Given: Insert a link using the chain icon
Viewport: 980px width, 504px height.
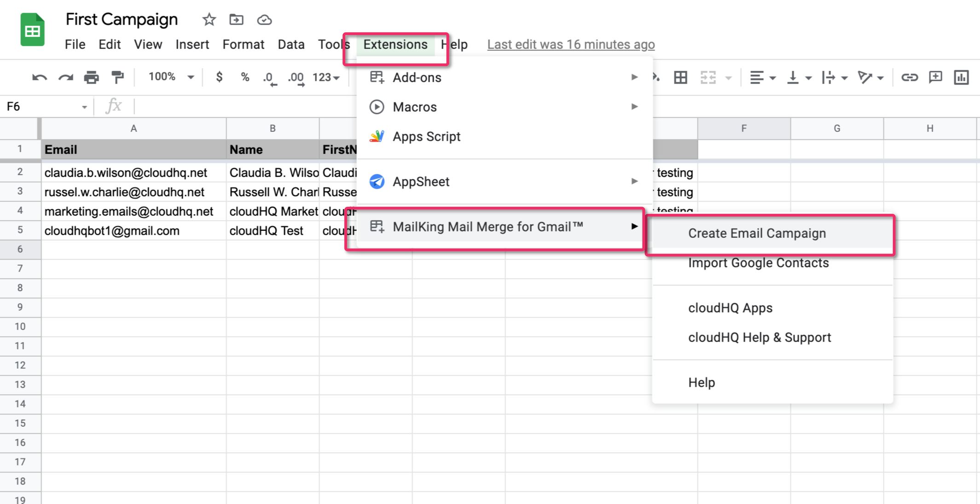Looking at the screenshot, I should coord(910,77).
